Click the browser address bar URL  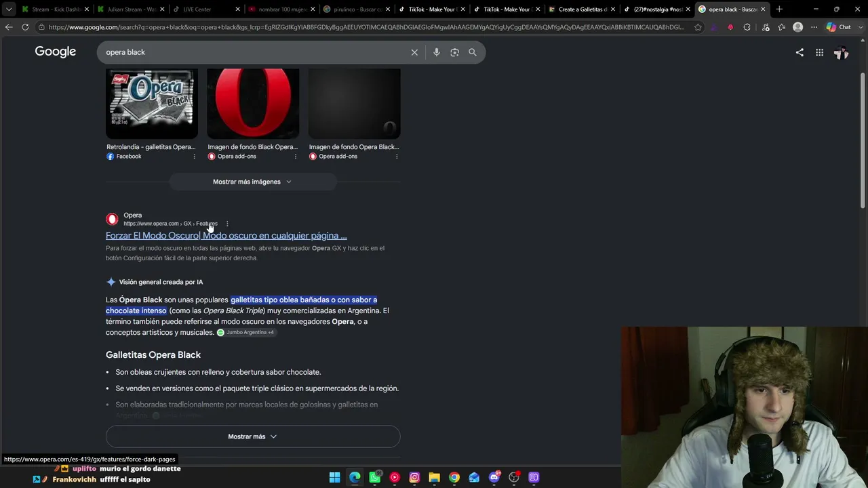(366, 27)
